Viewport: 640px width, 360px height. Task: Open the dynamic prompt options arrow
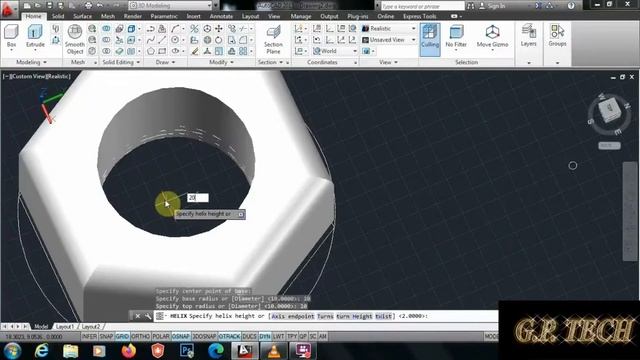pos(241,214)
